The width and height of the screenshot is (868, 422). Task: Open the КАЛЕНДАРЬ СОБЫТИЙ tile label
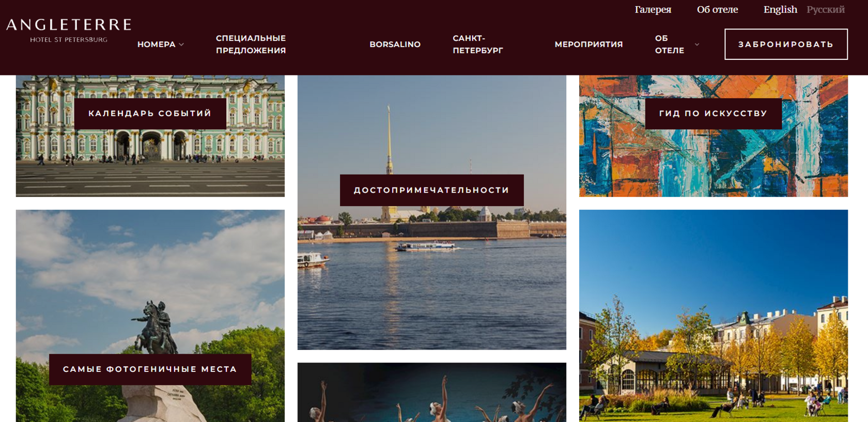pos(150,113)
